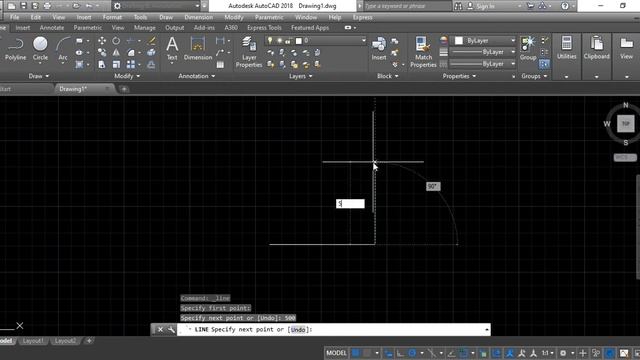
Task: Click the Scale tool icon
Action: point(116,64)
